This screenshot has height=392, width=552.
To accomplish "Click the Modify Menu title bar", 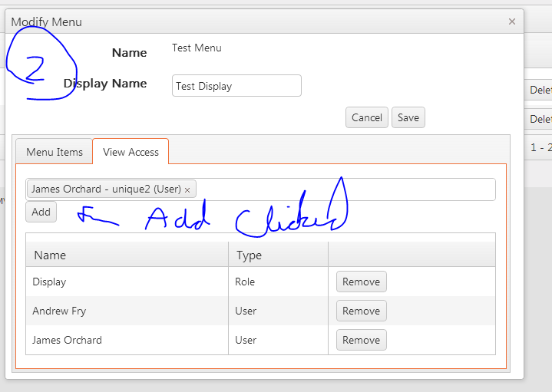I will 230,21.
